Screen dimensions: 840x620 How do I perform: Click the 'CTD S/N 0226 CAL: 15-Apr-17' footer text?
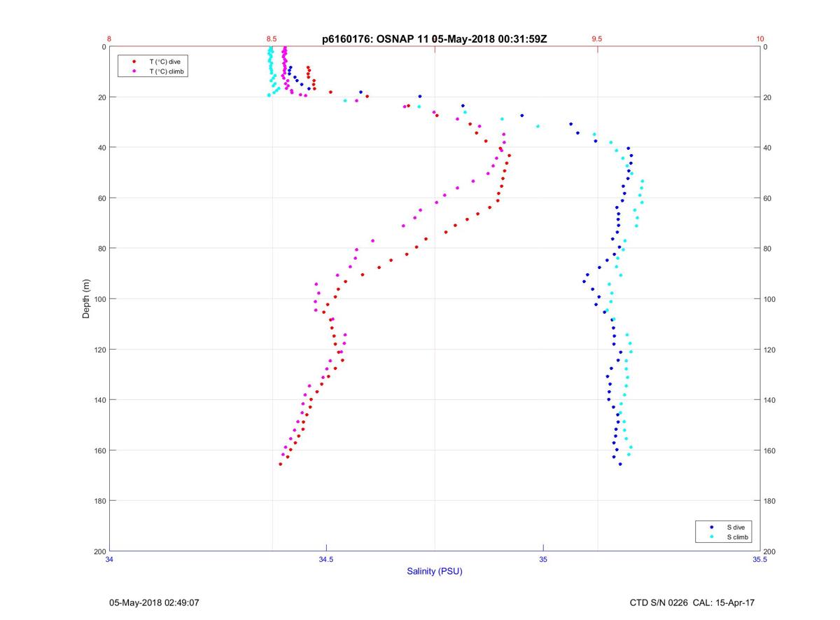pos(692,602)
